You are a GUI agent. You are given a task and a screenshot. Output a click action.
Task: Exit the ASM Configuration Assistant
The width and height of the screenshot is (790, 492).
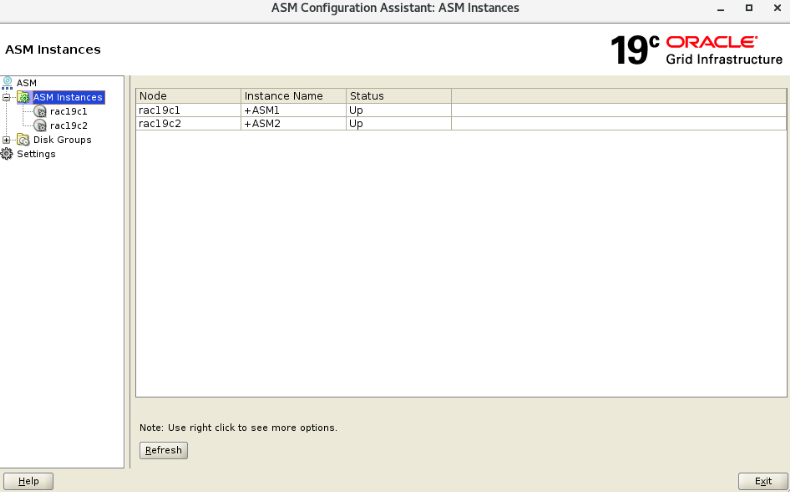[763, 481]
